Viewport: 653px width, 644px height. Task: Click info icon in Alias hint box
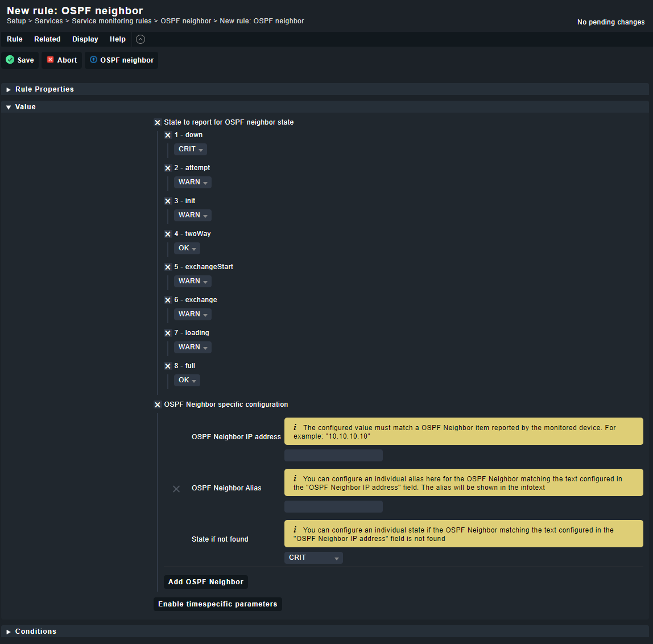point(295,478)
